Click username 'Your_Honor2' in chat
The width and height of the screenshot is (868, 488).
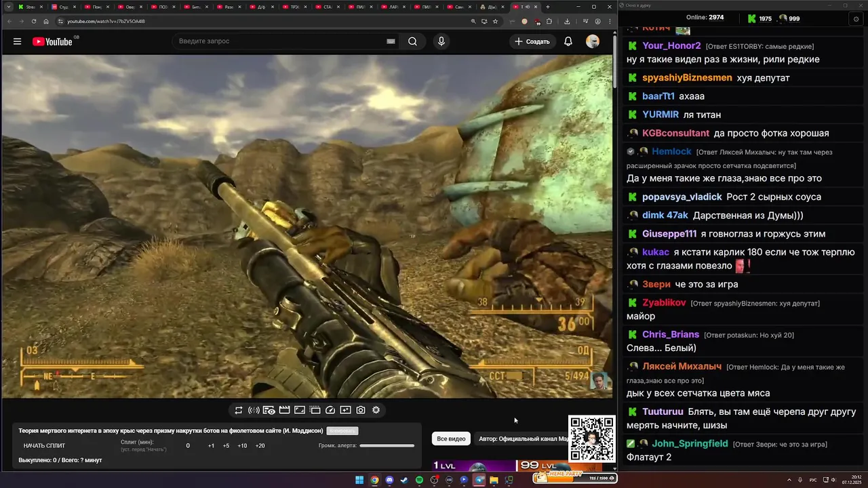click(671, 45)
